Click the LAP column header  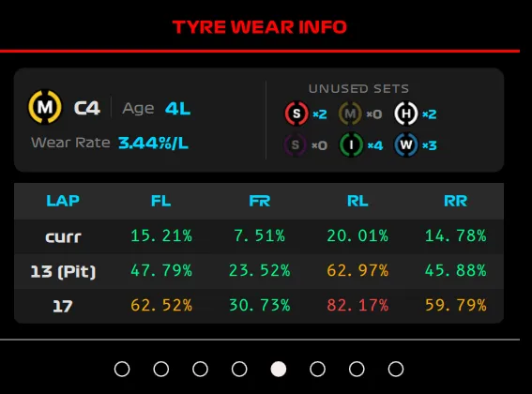[63, 201]
